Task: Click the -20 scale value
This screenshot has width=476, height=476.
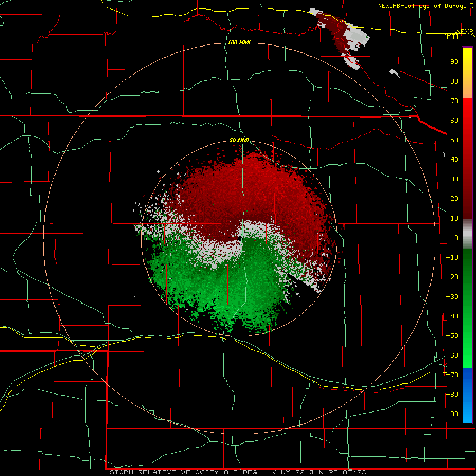Action: pyautogui.click(x=452, y=277)
